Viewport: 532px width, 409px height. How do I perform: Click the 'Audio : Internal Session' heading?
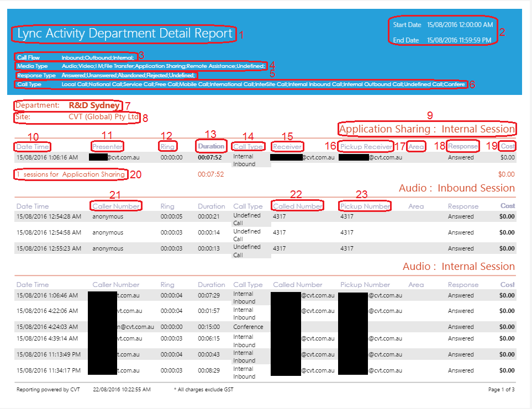point(459,267)
